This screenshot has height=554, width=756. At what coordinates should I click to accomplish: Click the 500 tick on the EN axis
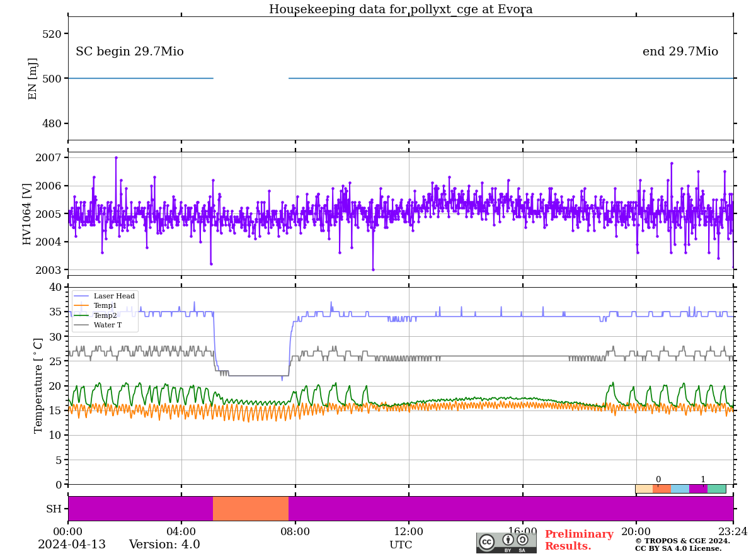tap(53, 79)
